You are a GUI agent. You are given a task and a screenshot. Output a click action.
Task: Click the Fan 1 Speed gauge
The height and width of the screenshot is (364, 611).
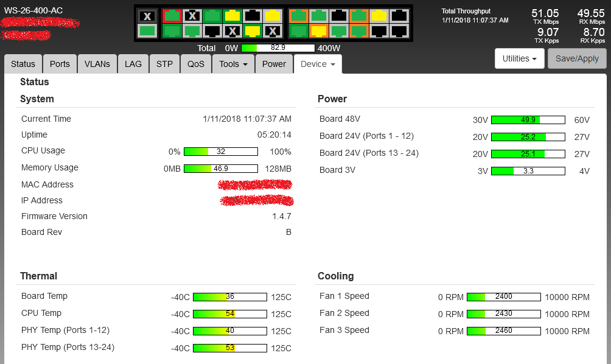point(503,297)
